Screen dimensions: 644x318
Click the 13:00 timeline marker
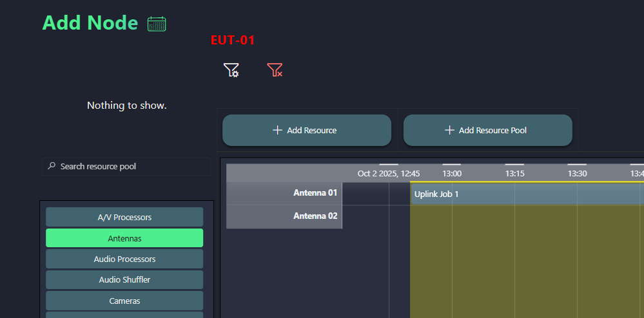[x=451, y=173]
